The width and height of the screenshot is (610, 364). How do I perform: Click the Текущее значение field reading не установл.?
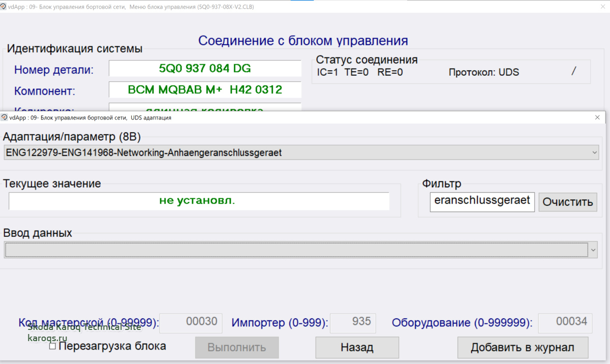199,201
